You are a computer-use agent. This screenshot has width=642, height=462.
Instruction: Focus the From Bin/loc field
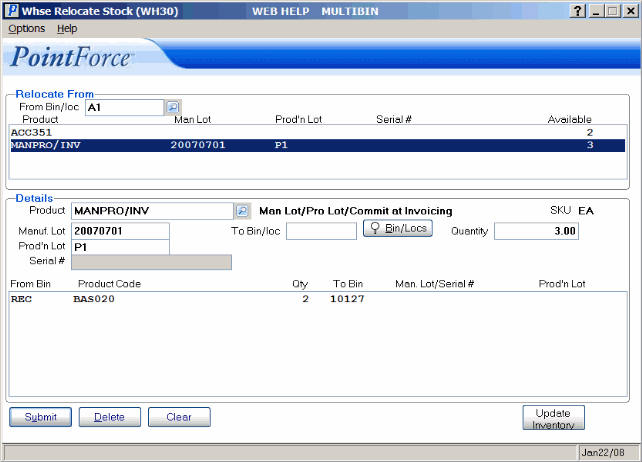[x=124, y=107]
